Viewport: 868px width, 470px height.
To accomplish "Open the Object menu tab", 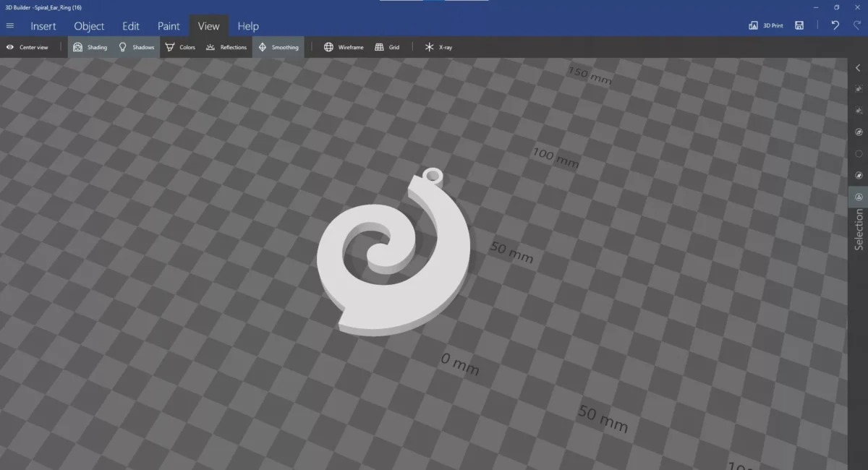I will point(89,26).
